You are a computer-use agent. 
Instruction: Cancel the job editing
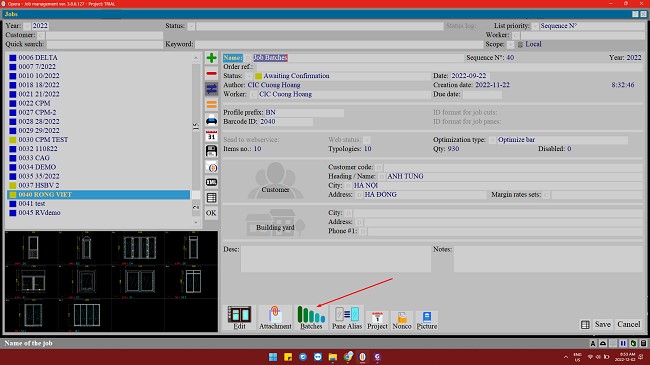tap(628, 324)
